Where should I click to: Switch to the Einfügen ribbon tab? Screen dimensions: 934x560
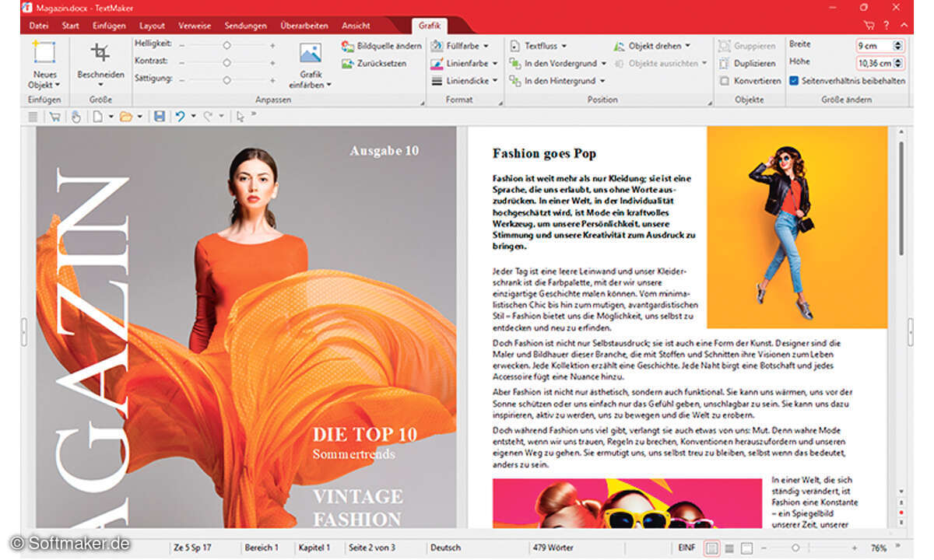[x=109, y=26]
